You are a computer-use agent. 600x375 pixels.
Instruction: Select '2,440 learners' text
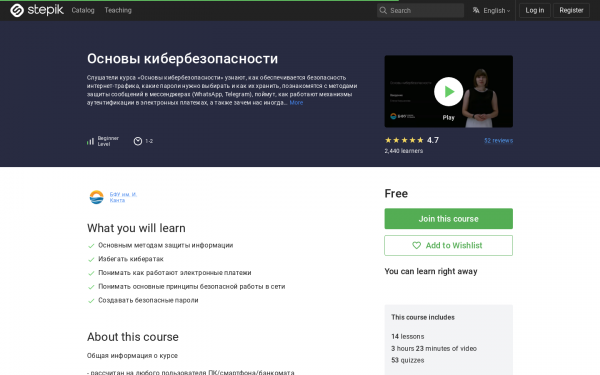(x=404, y=151)
